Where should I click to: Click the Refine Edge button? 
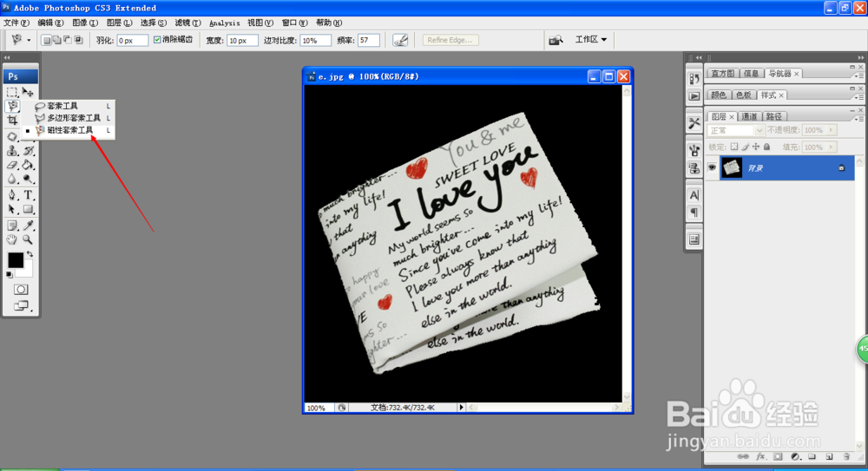[x=450, y=40]
